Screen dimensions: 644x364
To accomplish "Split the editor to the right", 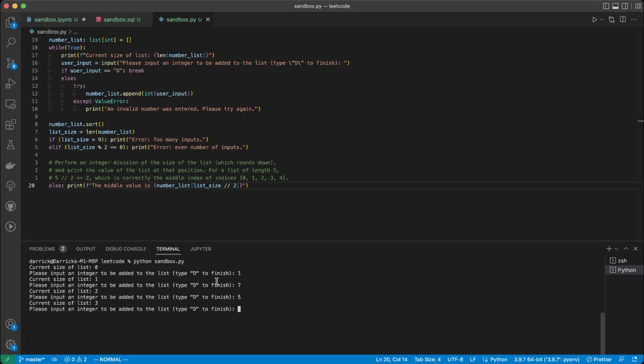I will (623, 20).
